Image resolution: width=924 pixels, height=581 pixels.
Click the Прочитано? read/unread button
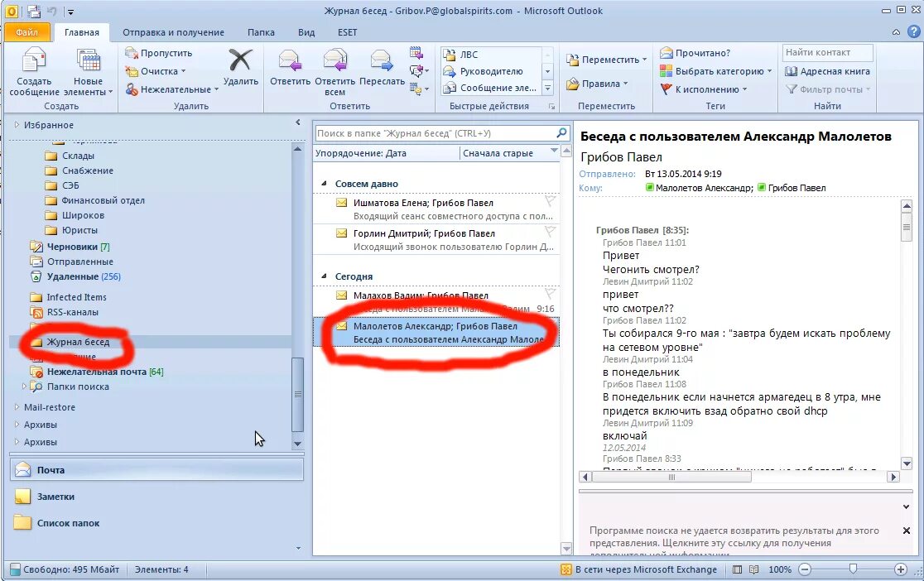(x=694, y=53)
